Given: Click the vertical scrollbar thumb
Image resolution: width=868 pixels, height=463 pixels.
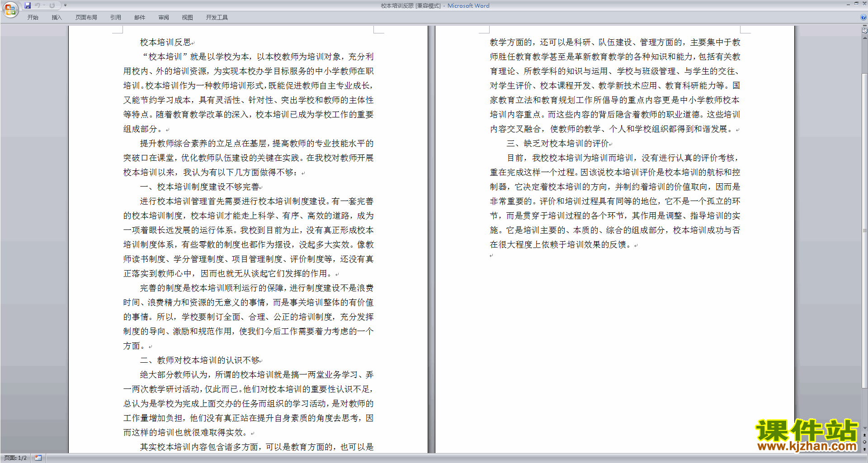Looking at the screenshot, I should 864,230.
